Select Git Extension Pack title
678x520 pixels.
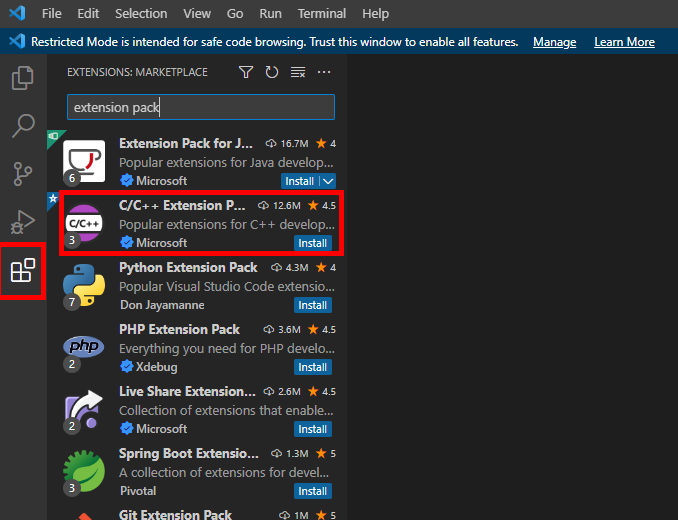click(175, 514)
